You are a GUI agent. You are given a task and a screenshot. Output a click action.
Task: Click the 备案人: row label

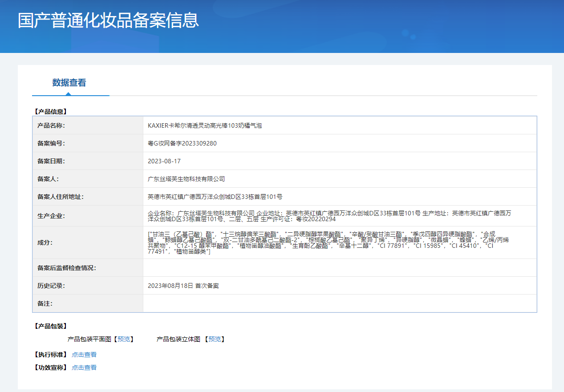(48, 179)
